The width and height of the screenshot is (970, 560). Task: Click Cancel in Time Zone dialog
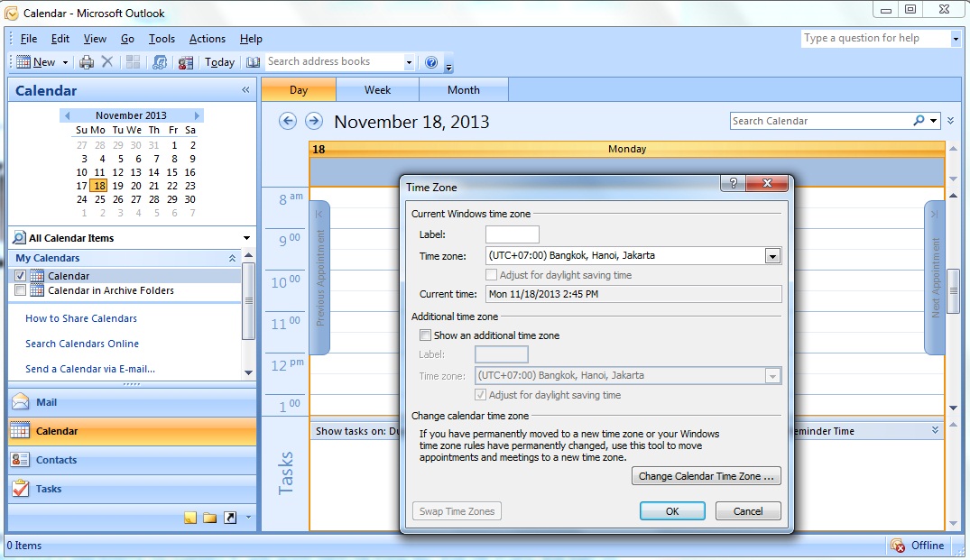(748, 511)
